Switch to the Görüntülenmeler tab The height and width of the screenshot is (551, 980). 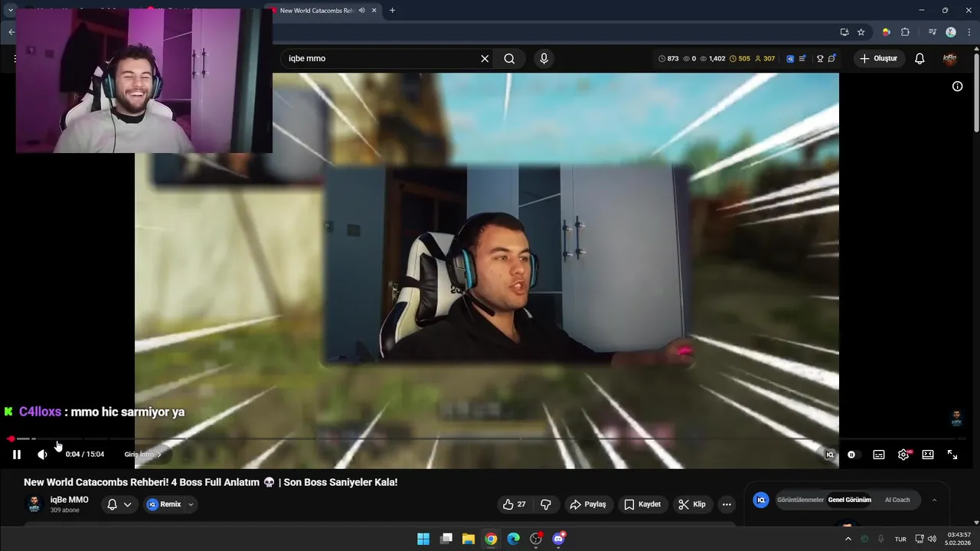coord(800,500)
